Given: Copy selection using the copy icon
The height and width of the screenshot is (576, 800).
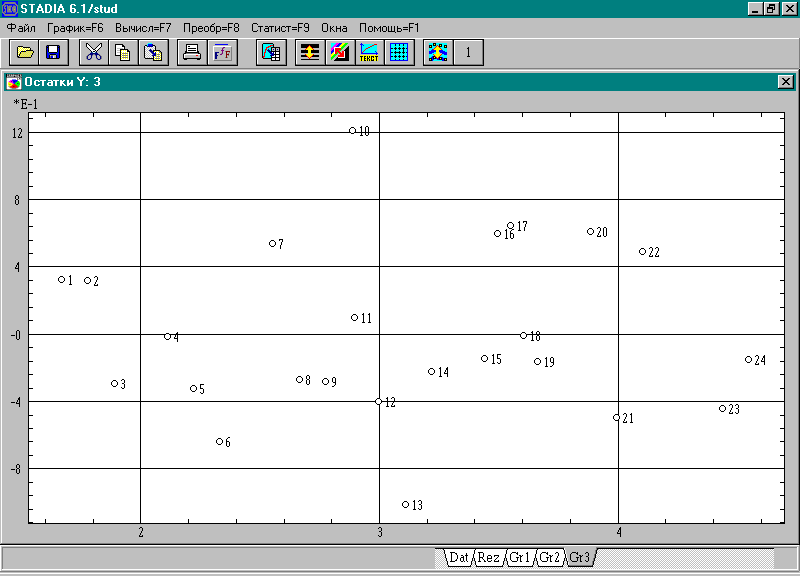Looking at the screenshot, I should pos(123,52).
